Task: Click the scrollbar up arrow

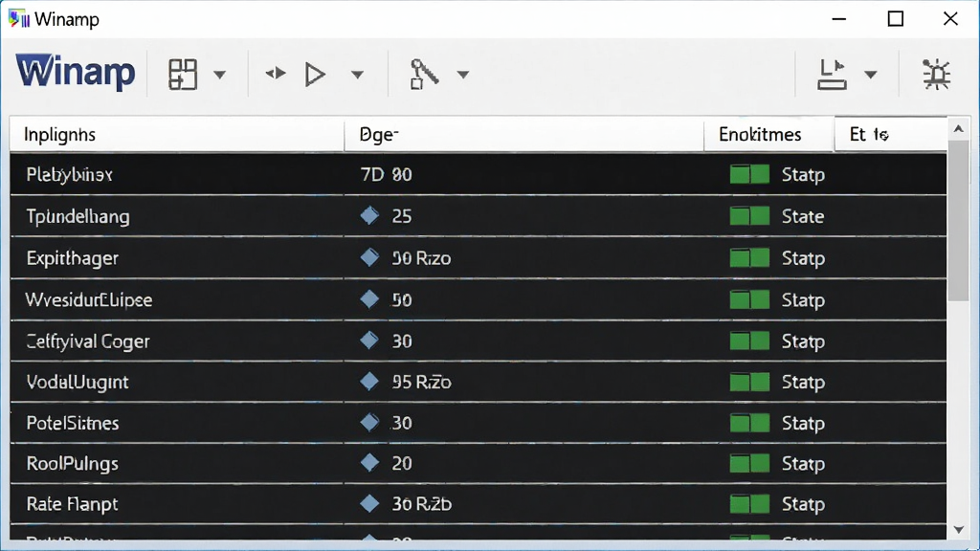Action: (959, 129)
